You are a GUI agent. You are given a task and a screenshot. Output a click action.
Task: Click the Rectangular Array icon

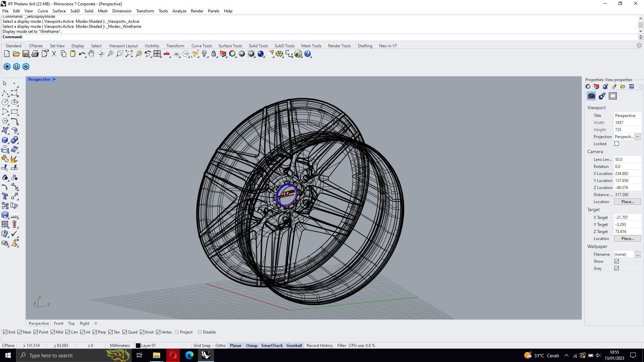pyautogui.click(x=5, y=224)
